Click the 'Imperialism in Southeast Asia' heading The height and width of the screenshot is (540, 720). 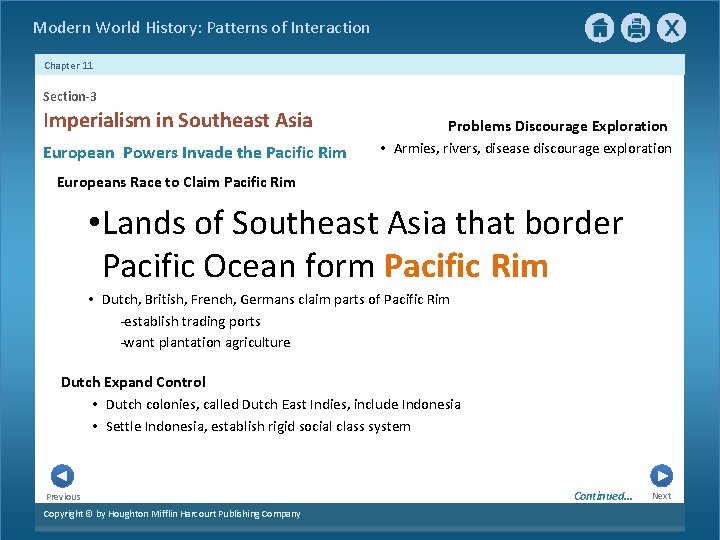(178, 120)
